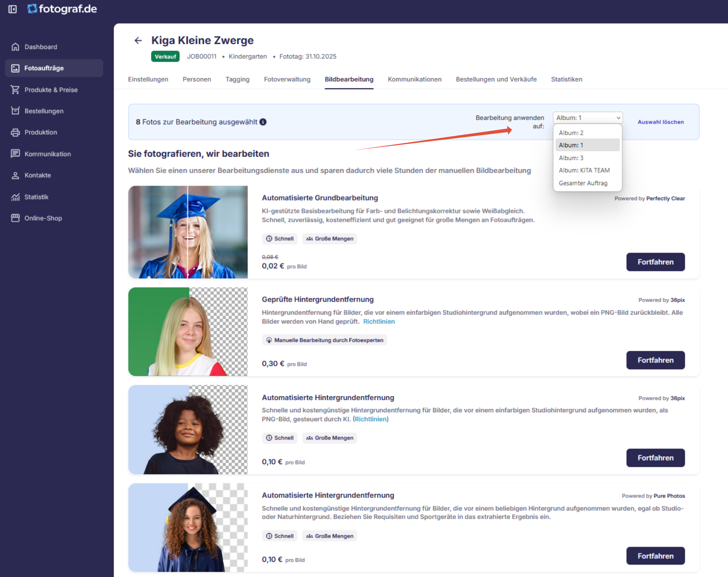
Task: Open the Statistiken tab
Action: (x=567, y=79)
